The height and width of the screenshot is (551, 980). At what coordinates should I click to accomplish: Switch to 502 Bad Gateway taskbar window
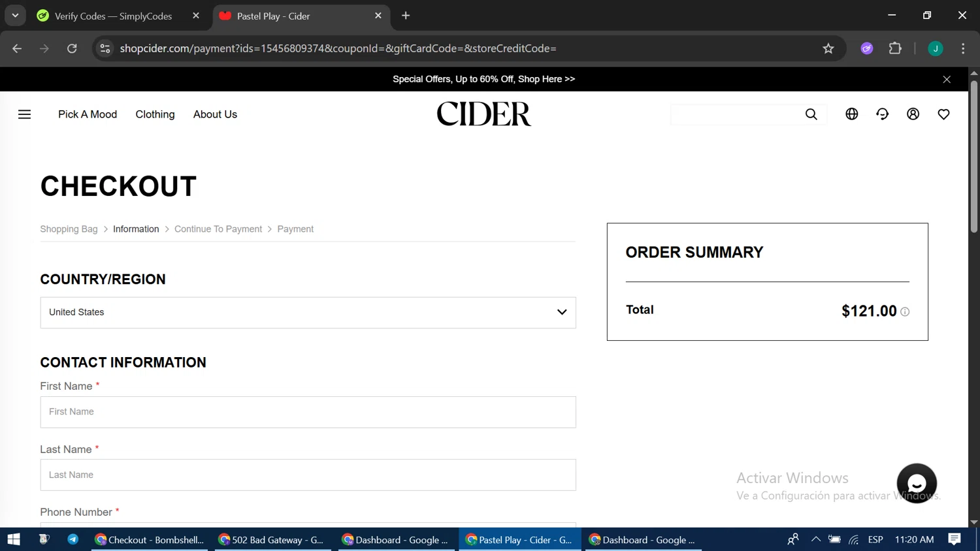tap(273, 539)
